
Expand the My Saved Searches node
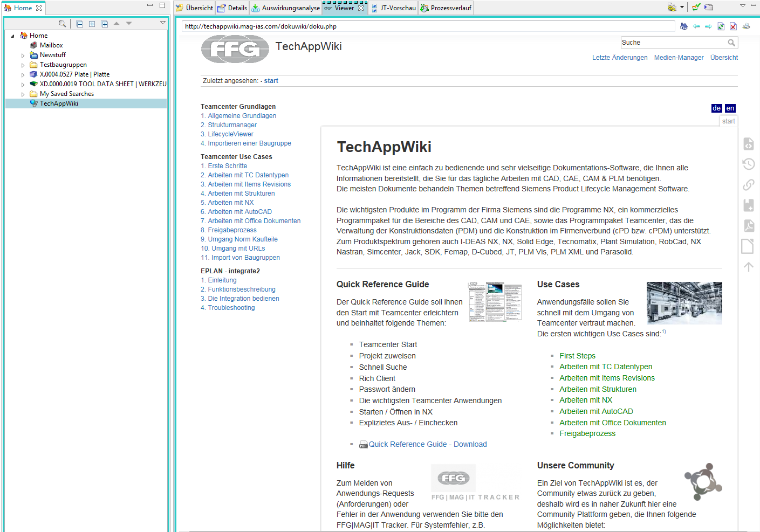[23, 94]
